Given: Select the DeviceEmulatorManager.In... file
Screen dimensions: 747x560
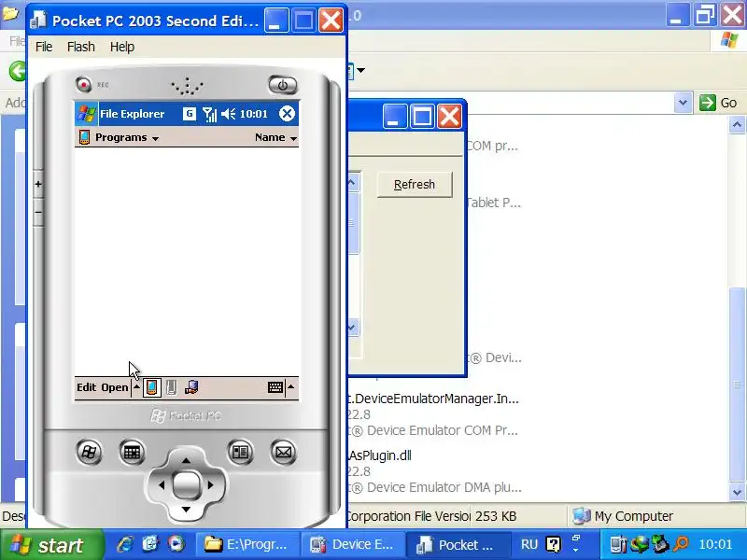Looking at the screenshot, I should pyautogui.click(x=433, y=399).
